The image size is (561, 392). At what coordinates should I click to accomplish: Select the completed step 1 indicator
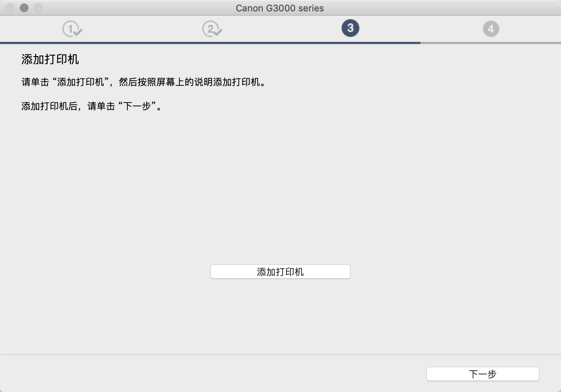[x=72, y=29]
